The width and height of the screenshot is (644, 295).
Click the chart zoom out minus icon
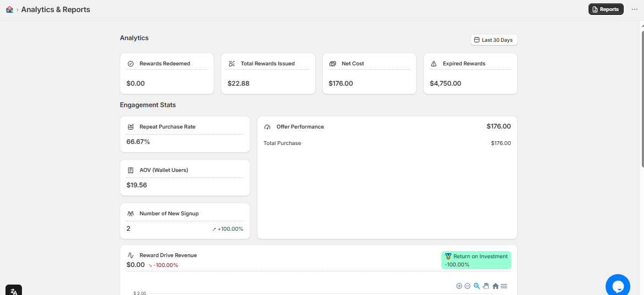coord(468,286)
